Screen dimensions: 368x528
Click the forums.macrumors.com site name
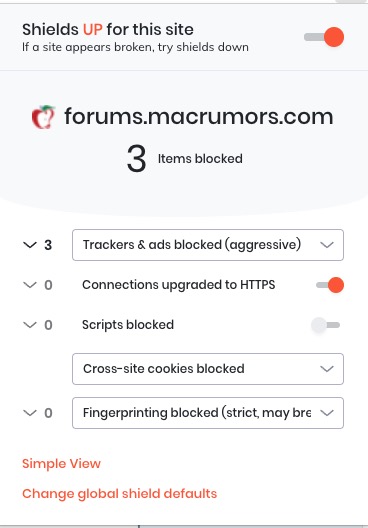click(x=199, y=117)
